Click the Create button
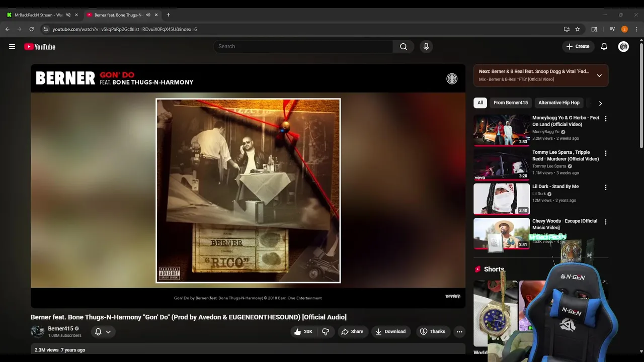The image size is (644, 362). pos(578,47)
